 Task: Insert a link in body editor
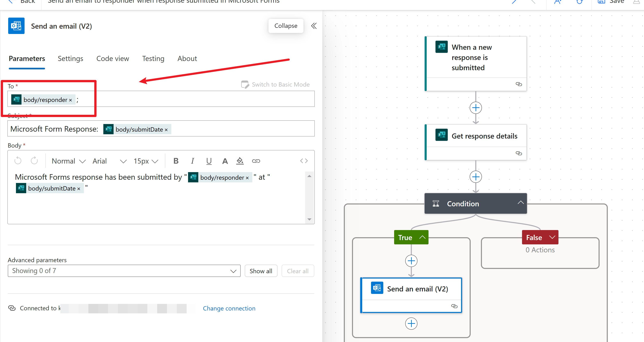(256, 161)
